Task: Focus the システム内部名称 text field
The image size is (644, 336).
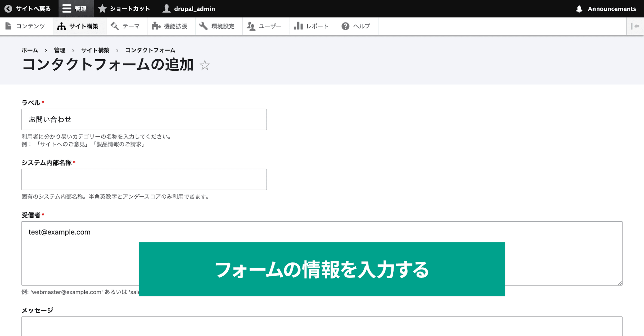Action: pyautogui.click(x=144, y=180)
